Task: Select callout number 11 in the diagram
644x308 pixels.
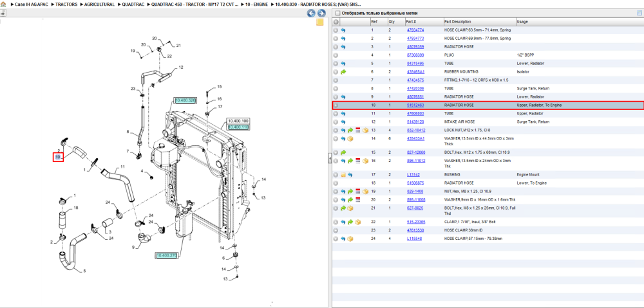Action: (x=122, y=167)
